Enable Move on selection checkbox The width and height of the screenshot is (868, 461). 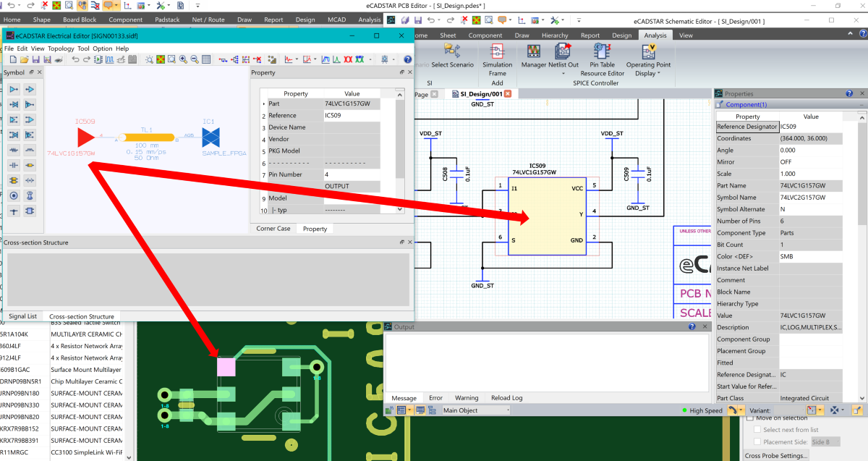[750, 418]
